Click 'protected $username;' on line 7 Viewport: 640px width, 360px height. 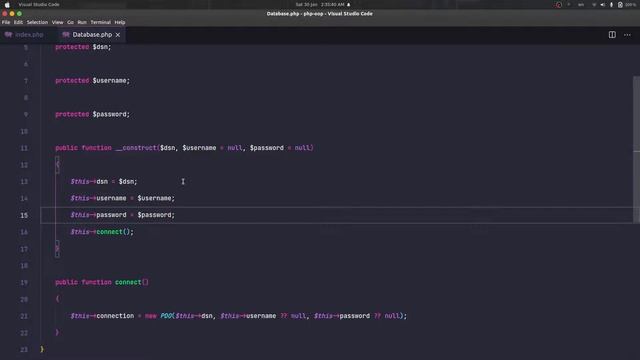(x=93, y=81)
